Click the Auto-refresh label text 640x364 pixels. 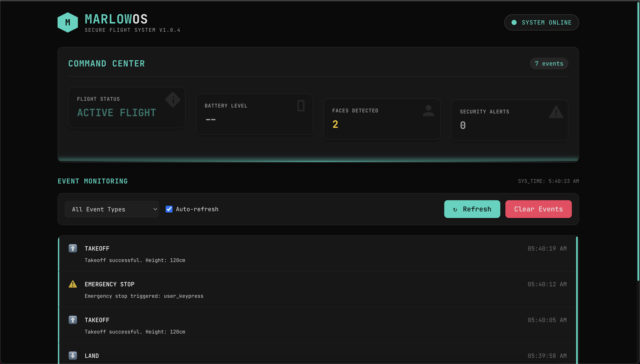[x=197, y=209]
